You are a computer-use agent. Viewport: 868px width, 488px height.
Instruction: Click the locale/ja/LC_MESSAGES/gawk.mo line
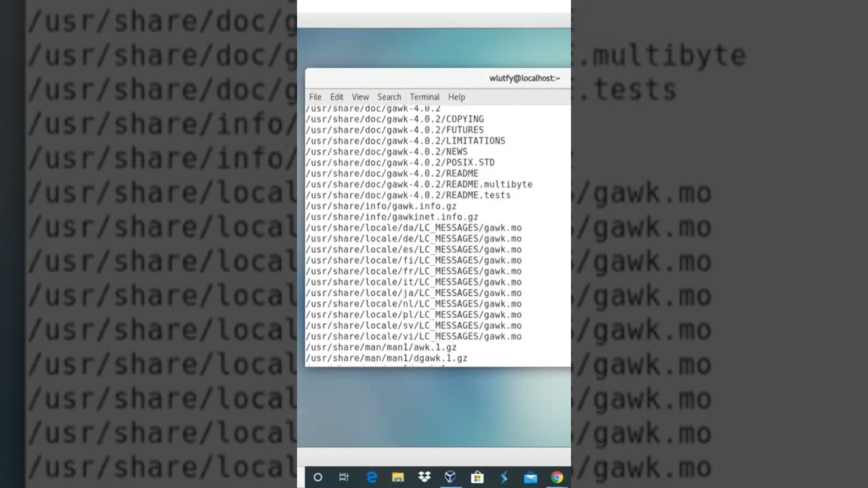pyautogui.click(x=414, y=293)
